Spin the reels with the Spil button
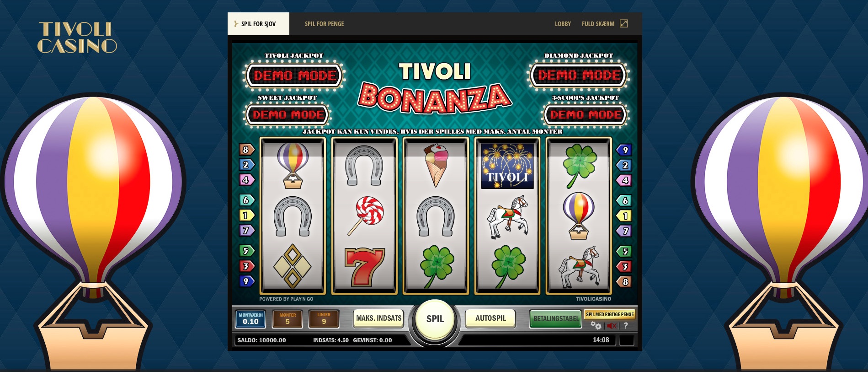The height and width of the screenshot is (372, 868). click(x=435, y=319)
